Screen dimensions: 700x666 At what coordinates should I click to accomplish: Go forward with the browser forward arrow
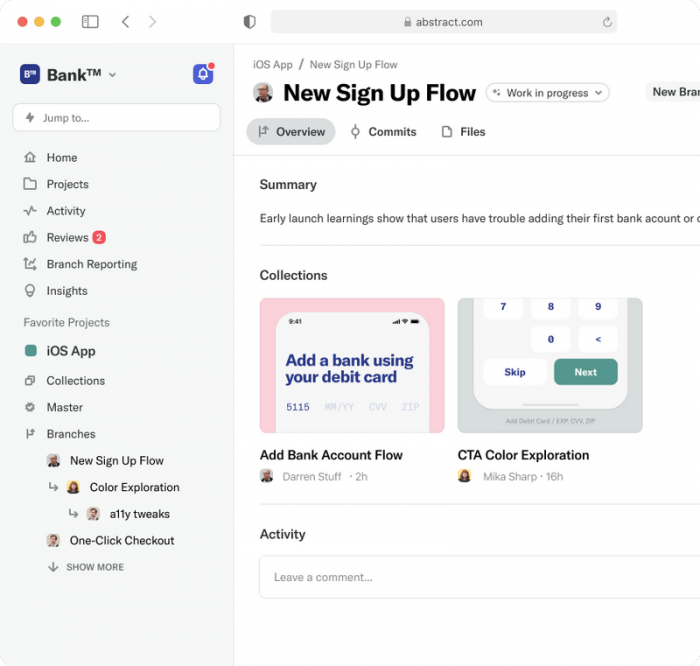point(152,21)
